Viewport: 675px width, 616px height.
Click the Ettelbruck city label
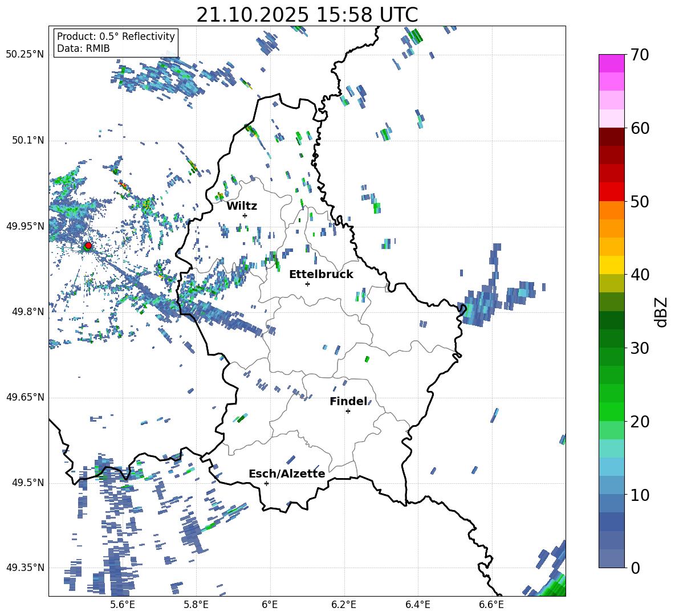click(x=321, y=275)
